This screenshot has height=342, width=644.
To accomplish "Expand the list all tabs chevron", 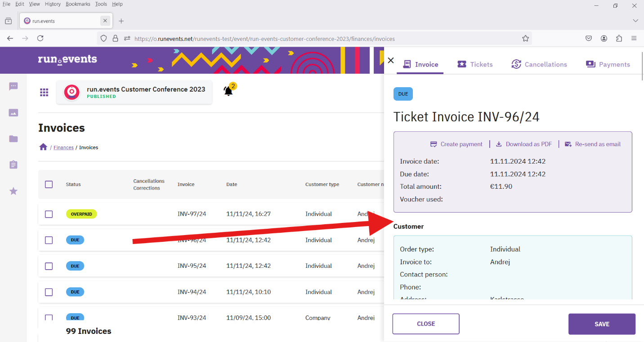I will click(x=635, y=21).
